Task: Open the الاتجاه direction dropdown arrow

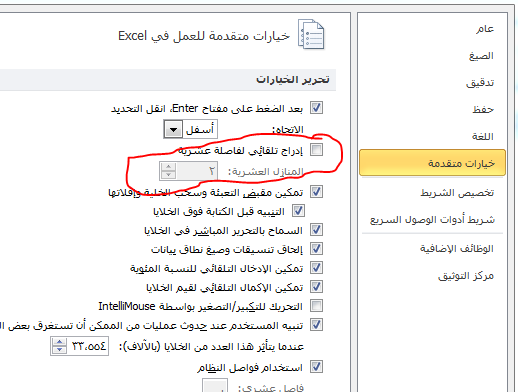Action: [173, 129]
